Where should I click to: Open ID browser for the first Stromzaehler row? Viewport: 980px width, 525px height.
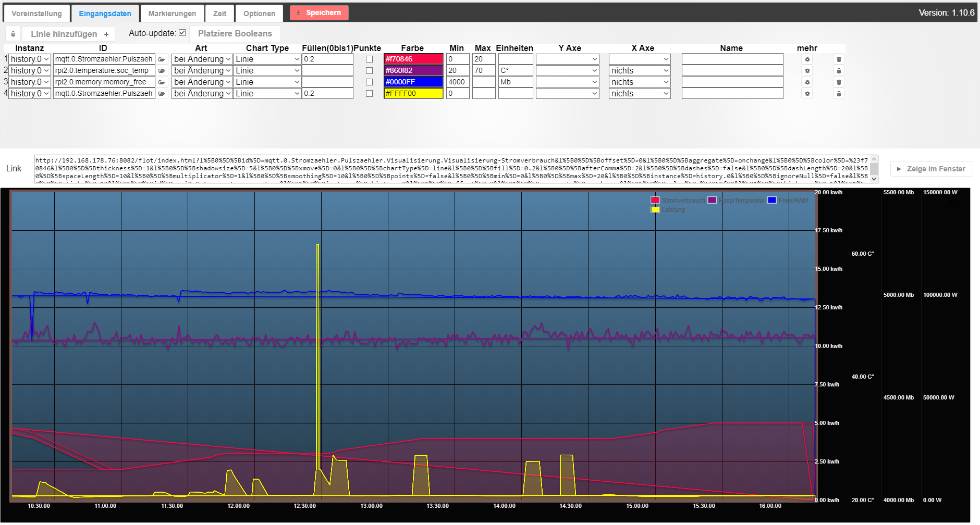pyautogui.click(x=162, y=59)
